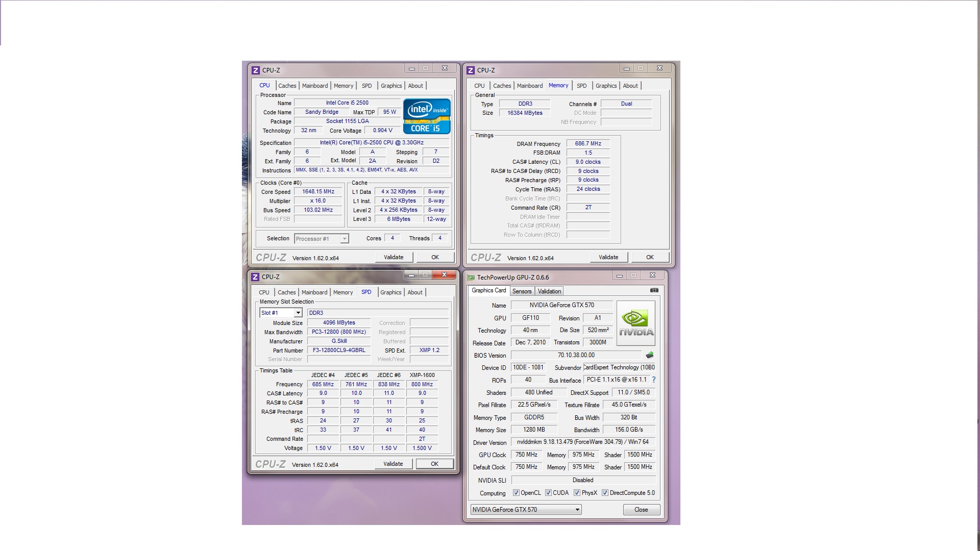Click CPU-Z title icon in Memory window

(x=471, y=70)
